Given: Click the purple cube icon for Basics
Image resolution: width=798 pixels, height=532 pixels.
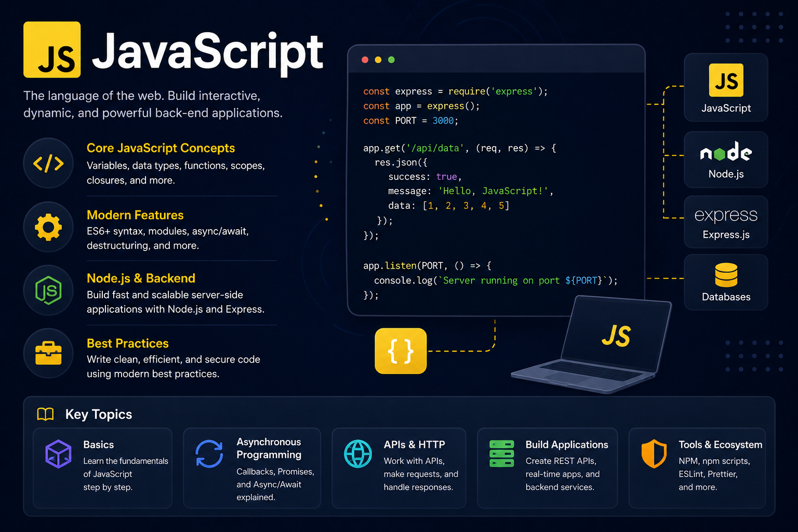Looking at the screenshot, I should point(58,454).
